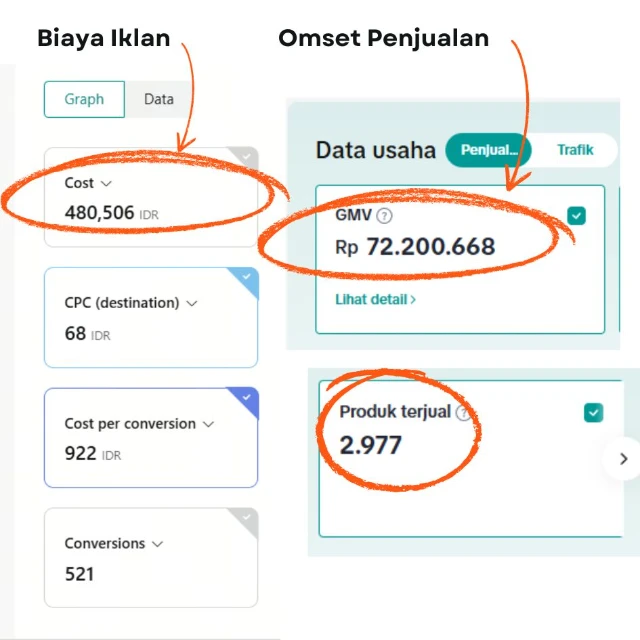Click purple corner checkmark on Cost per conversion
This screenshot has width=640, height=640.
(247, 396)
